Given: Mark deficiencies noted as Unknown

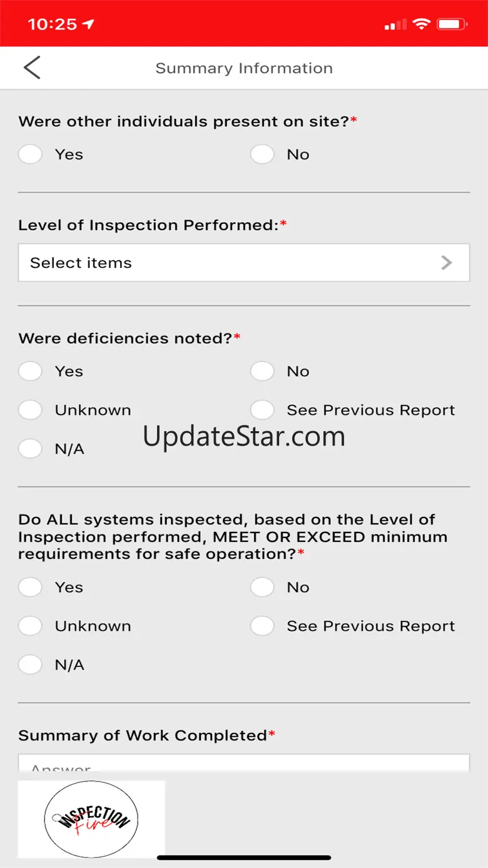Looking at the screenshot, I should pos(30,411).
